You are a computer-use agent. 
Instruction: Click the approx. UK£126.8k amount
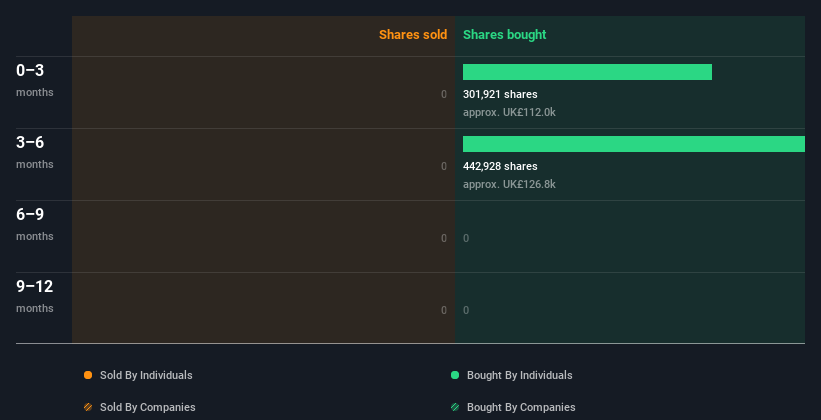click(509, 184)
